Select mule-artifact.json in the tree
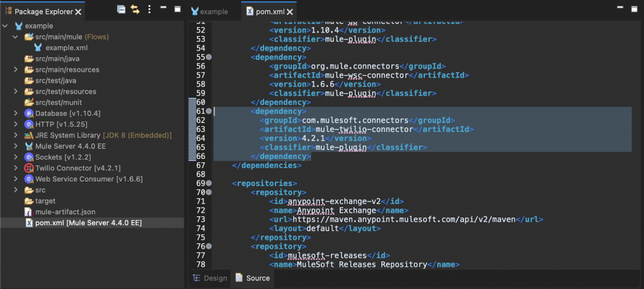 click(65, 212)
